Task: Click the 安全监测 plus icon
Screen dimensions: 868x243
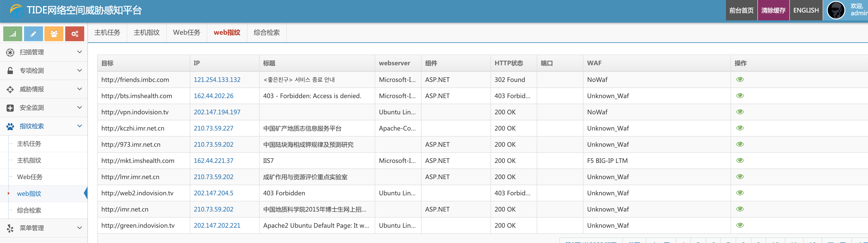Action: click(10, 108)
